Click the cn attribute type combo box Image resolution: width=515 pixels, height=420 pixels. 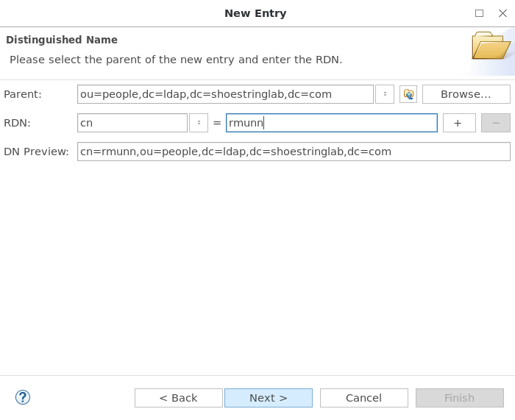132,123
